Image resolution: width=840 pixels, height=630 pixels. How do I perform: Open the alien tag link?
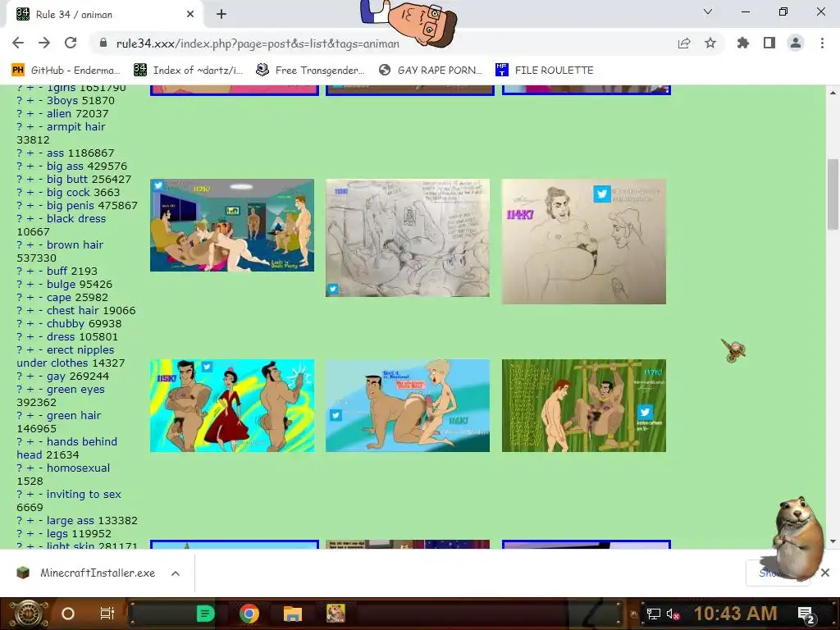(x=58, y=113)
